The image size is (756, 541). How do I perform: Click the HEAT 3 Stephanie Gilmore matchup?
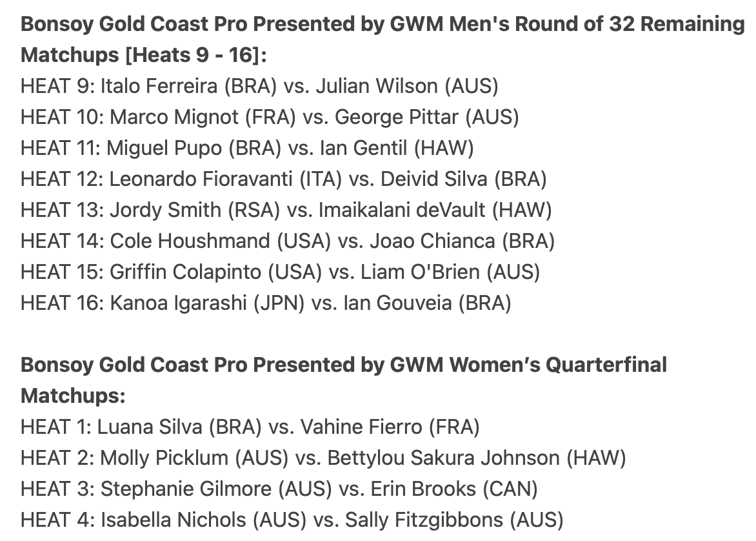pyautogui.click(x=279, y=489)
